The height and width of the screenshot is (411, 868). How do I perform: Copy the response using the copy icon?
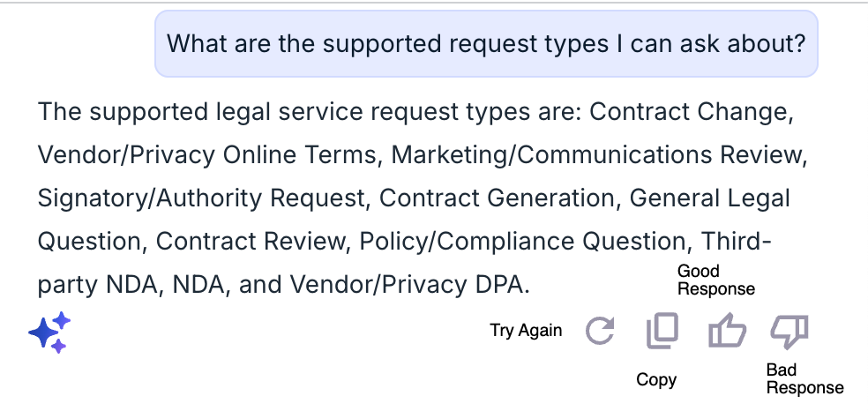coord(662,331)
